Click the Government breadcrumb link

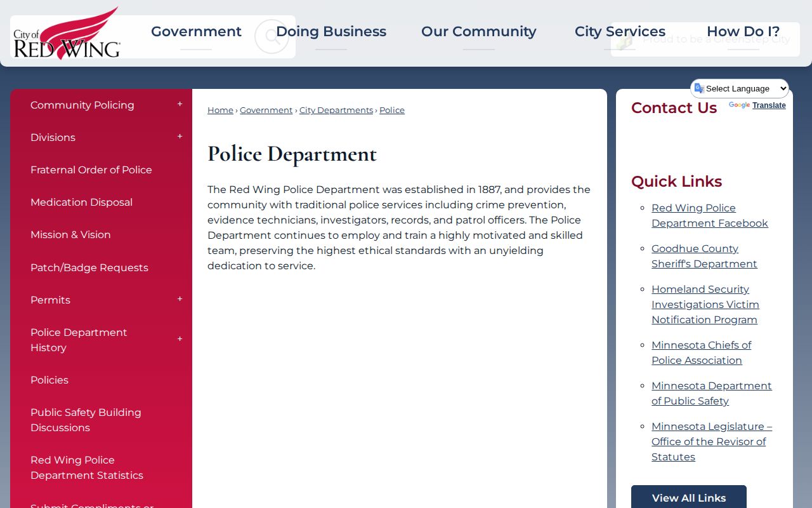pyautogui.click(x=266, y=110)
